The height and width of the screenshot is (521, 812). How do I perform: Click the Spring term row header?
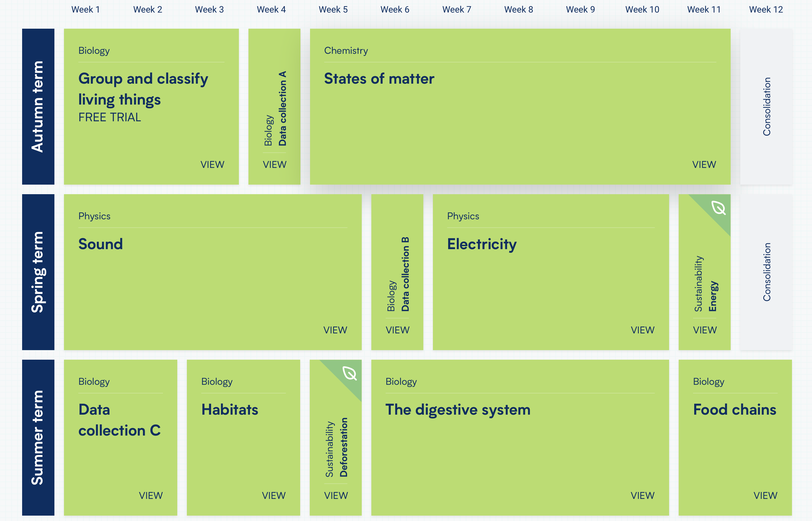(38, 272)
